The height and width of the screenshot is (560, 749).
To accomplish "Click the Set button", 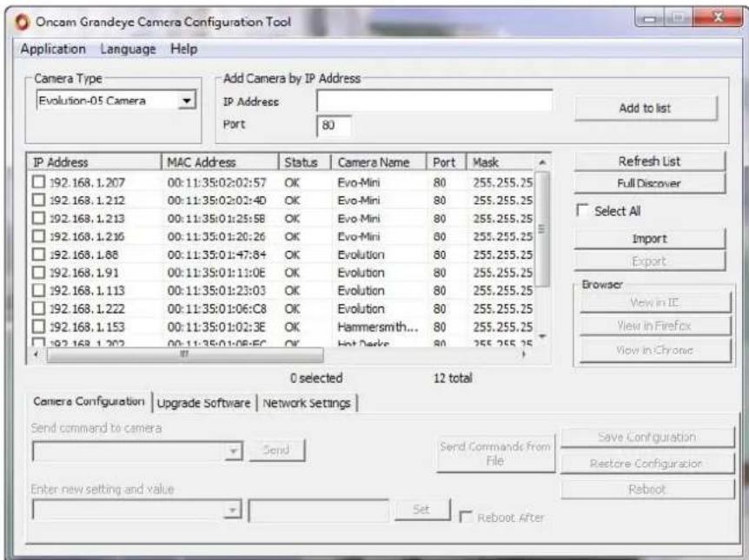I will [421, 510].
